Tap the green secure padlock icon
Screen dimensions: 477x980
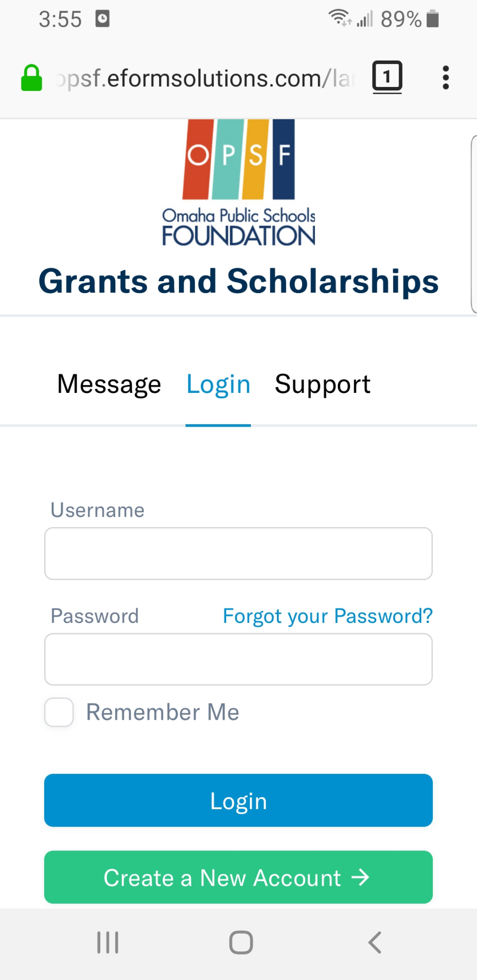click(31, 78)
